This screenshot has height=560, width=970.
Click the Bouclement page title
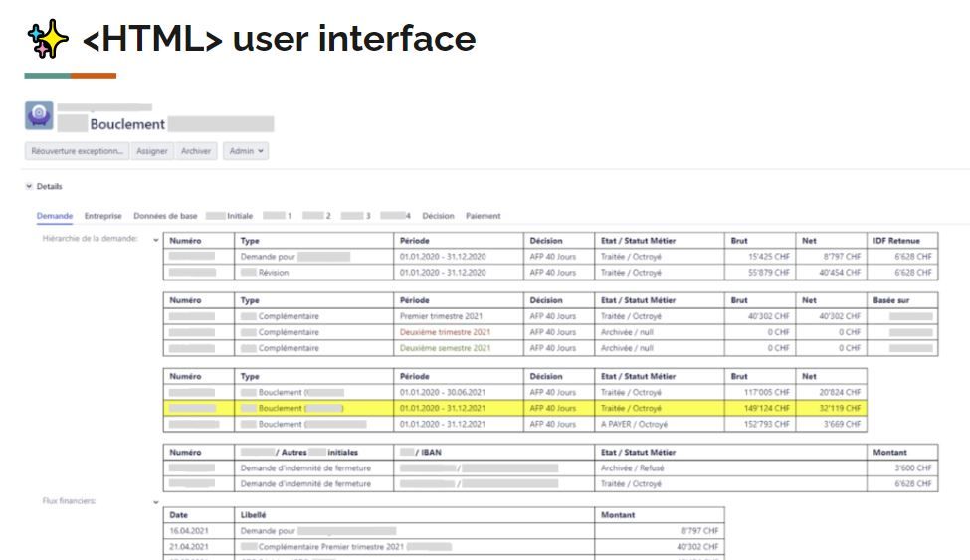127,124
